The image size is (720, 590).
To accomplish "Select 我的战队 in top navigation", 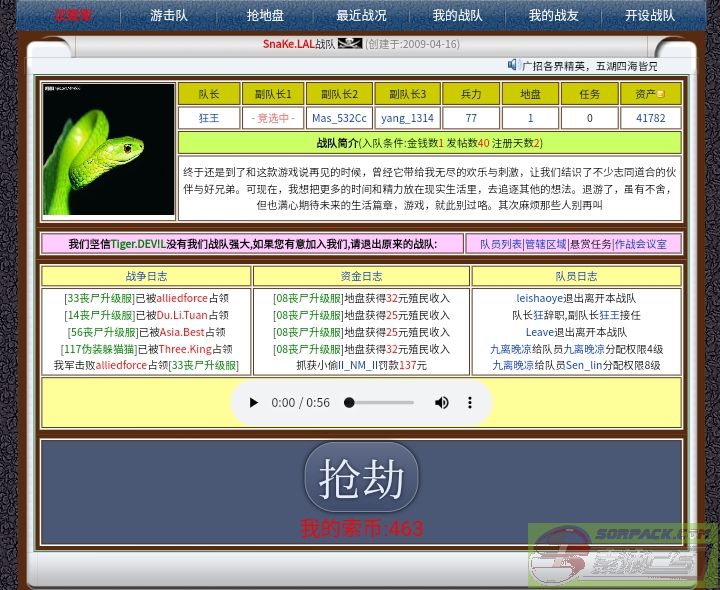I will [x=457, y=16].
